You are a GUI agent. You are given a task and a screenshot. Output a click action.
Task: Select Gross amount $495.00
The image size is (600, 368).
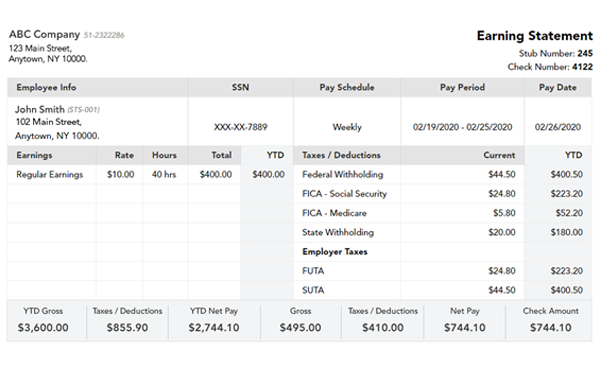(300, 328)
